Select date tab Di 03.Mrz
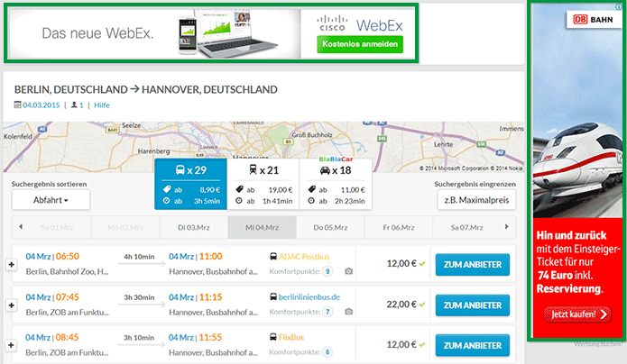This screenshot has height=364, width=627. pyautogui.click(x=194, y=227)
